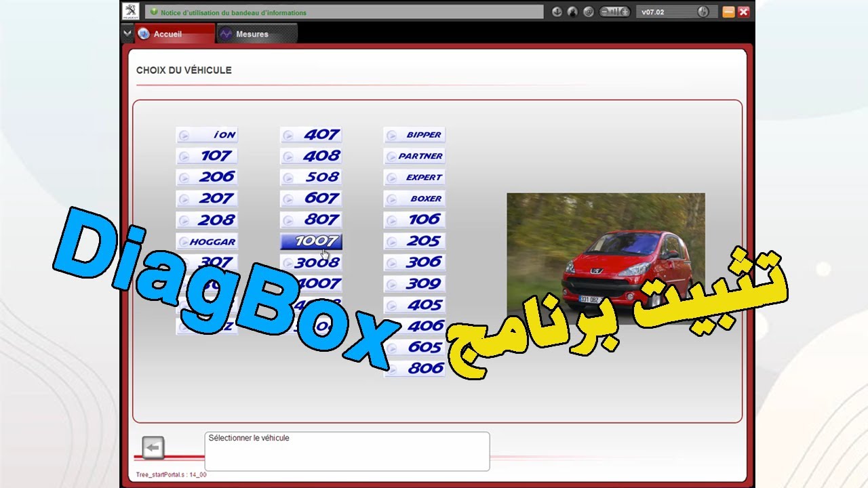Select the 807 vehicle

pyautogui.click(x=311, y=220)
